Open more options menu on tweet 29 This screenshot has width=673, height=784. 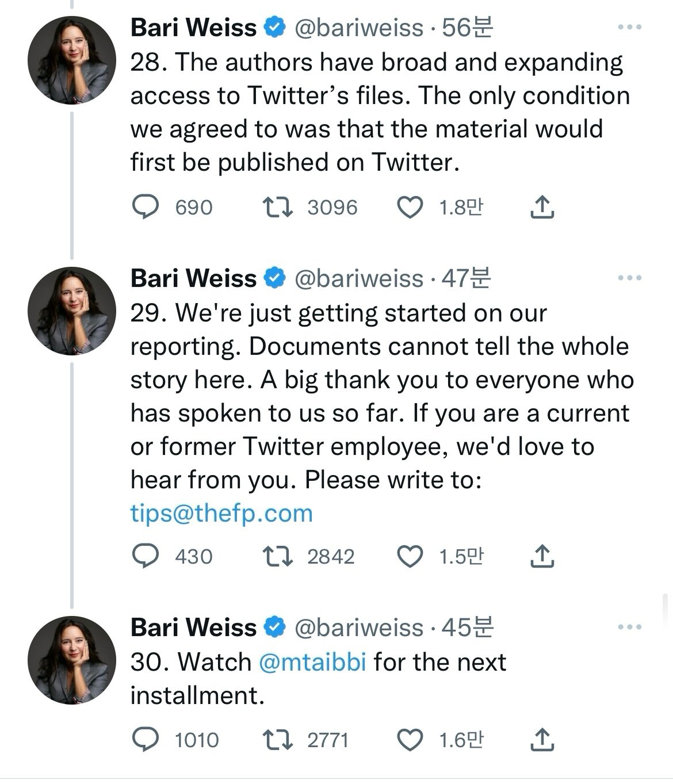629,278
